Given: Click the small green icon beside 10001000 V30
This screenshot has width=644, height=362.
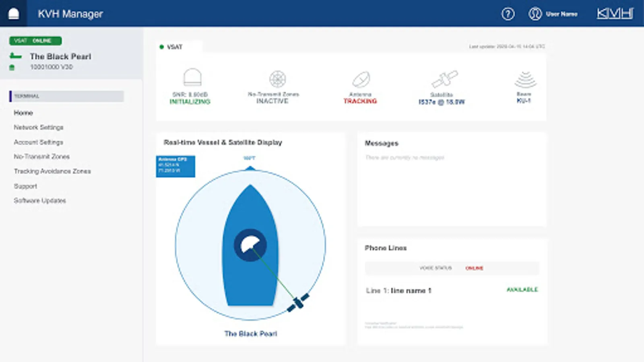Looking at the screenshot, I should (12, 67).
